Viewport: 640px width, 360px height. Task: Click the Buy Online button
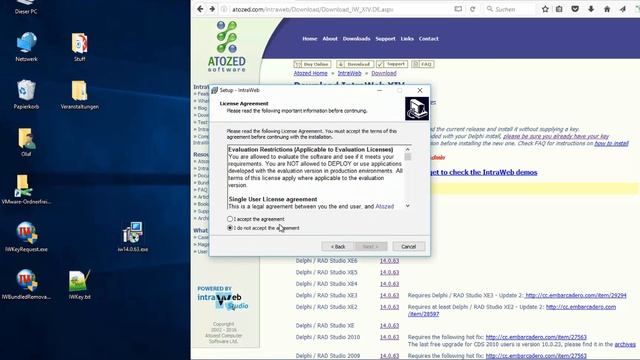[312, 64]
